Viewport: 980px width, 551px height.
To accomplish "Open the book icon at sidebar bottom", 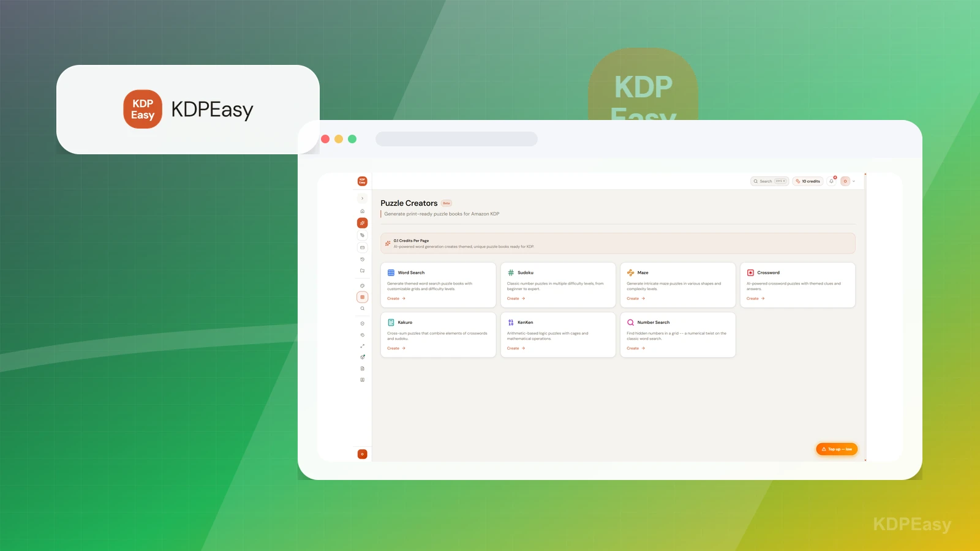I will (x=362, y=380).
